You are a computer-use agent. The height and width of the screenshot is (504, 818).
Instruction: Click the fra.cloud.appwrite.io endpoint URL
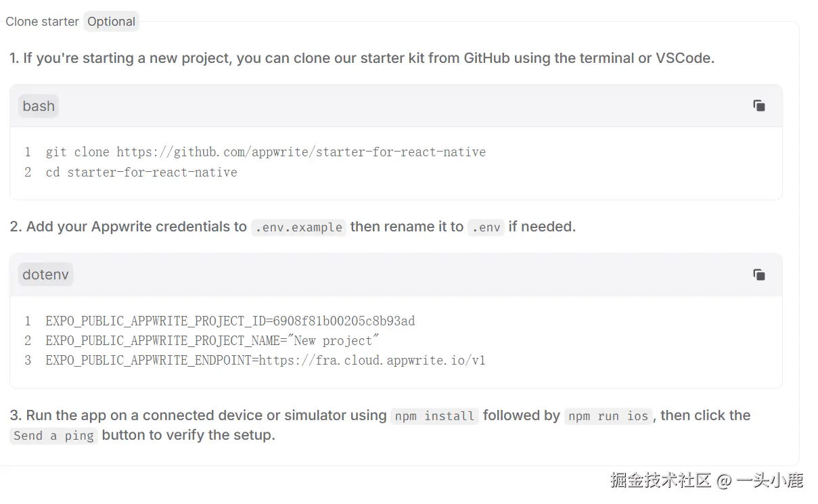click(372, 361)
